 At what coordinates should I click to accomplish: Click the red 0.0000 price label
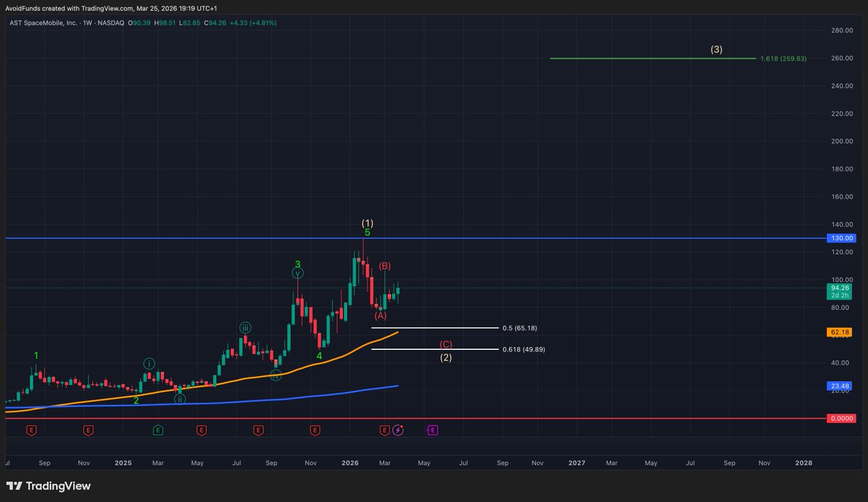841,418
